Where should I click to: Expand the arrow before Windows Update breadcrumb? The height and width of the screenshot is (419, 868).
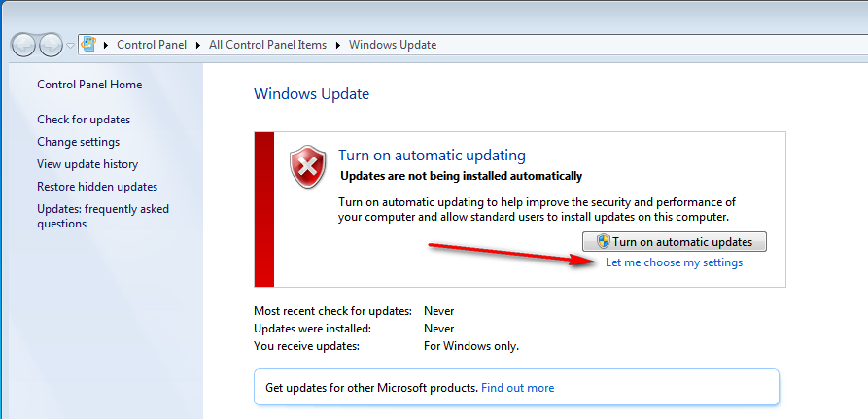[x=338, y=45]
